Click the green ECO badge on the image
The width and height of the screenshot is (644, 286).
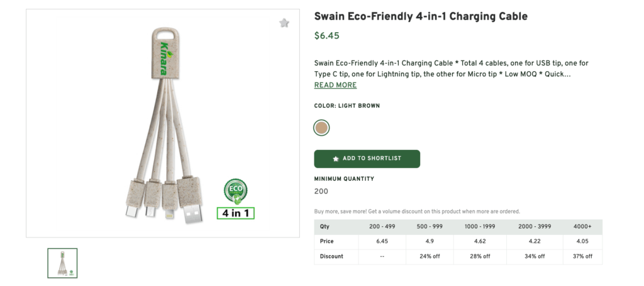pos(235,191)
